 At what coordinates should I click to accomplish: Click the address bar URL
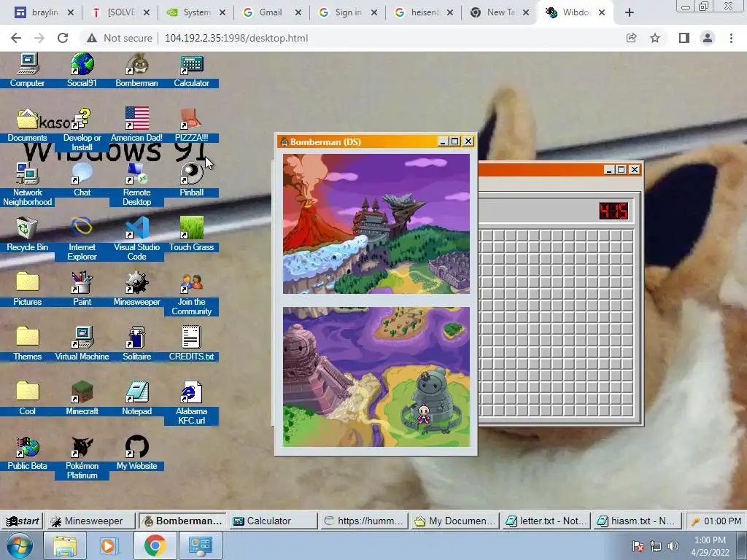tap(236, 38)
